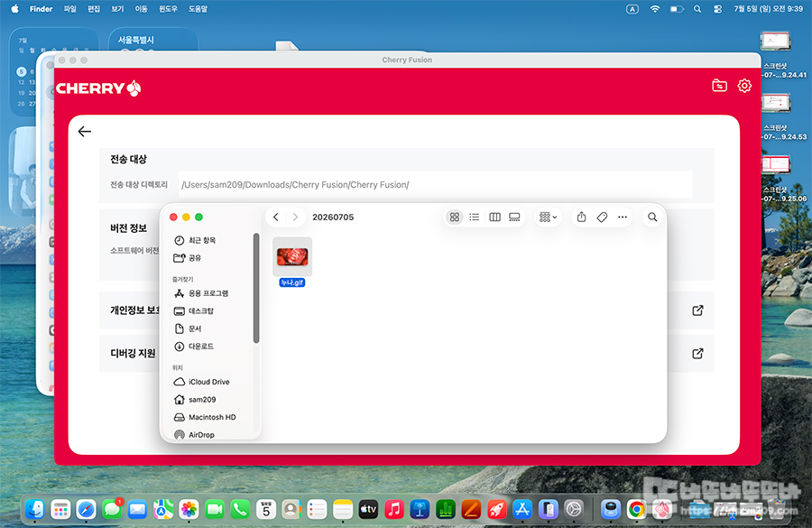Click the transfer target directory path field
The width and height of the screenshot is (812, 528).
[x=435, y=184]
